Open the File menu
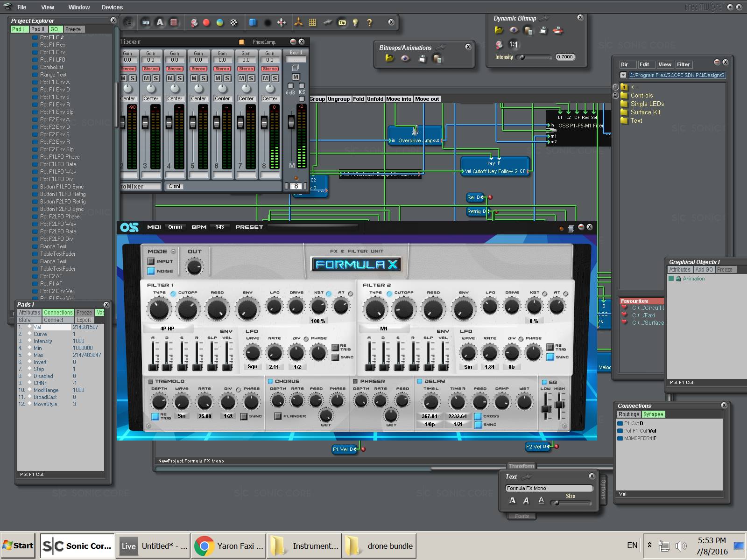This screenshot has width=747, height=560. tap(22, 7)
